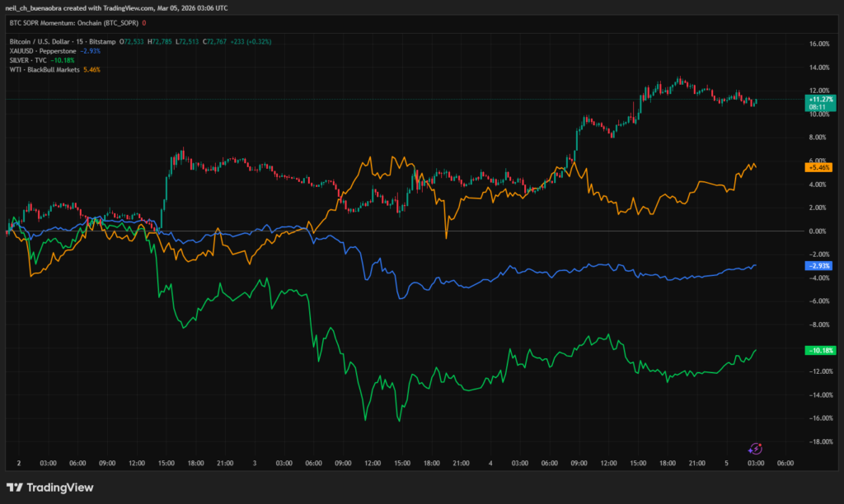Click the day 4 marker on the time axis

click(x=490, y=464)
